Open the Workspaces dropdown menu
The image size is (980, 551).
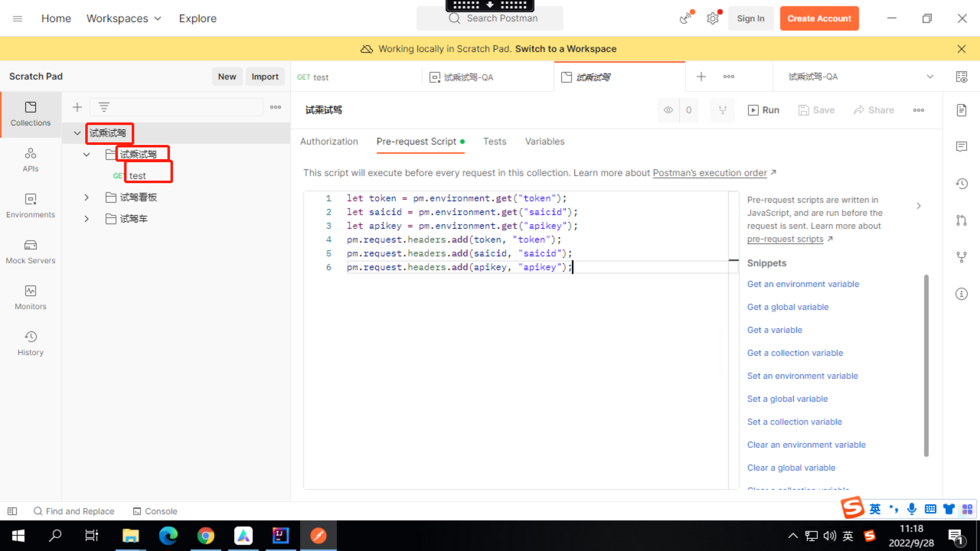point(124,19)
